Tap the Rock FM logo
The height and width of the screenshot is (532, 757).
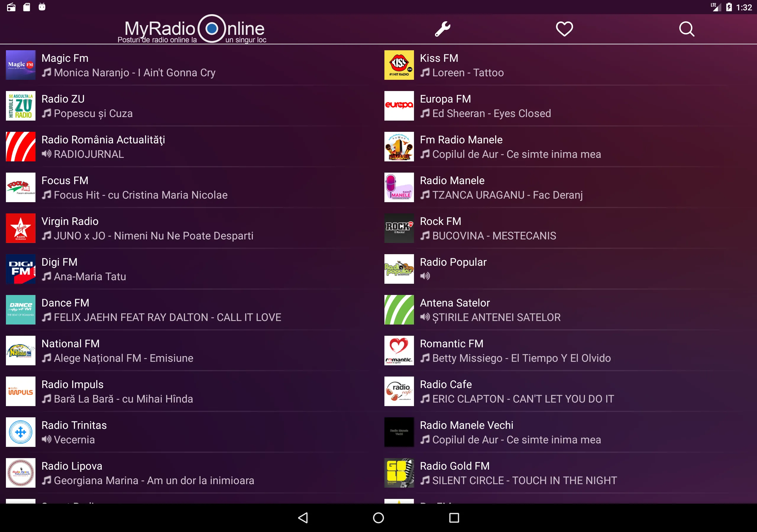pyautogui.click(x=399, y=228)
